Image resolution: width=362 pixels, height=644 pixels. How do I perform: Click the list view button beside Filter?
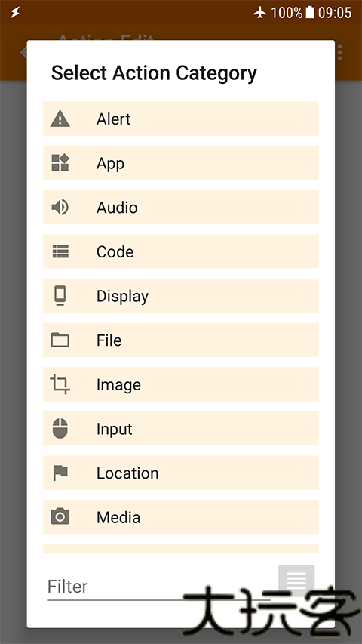(296, 581)
